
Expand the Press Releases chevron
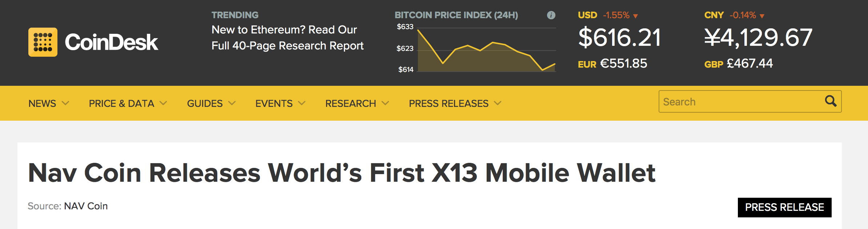(x=498, y=103)
